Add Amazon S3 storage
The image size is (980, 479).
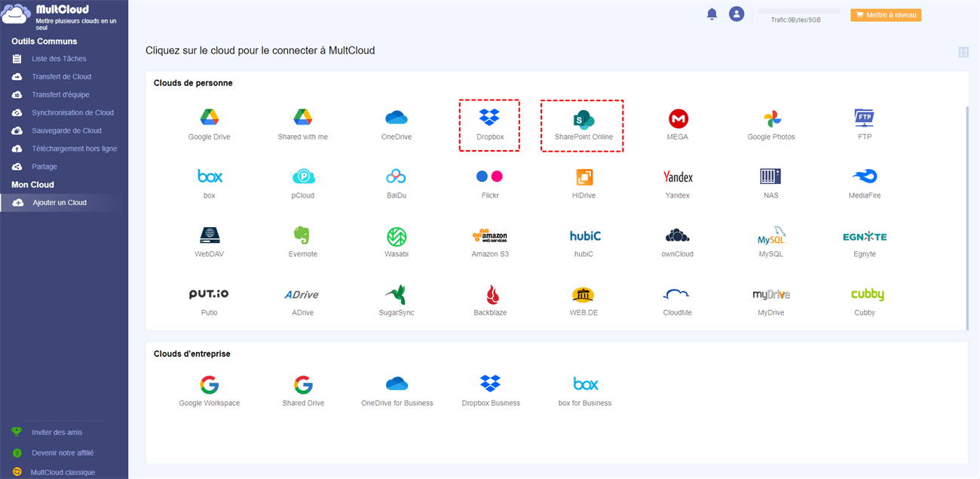click(x=489, y=242)
